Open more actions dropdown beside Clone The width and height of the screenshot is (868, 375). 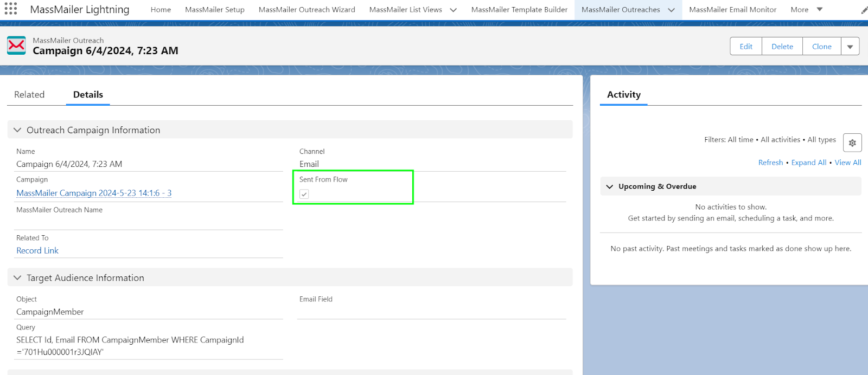coord(850,47)
